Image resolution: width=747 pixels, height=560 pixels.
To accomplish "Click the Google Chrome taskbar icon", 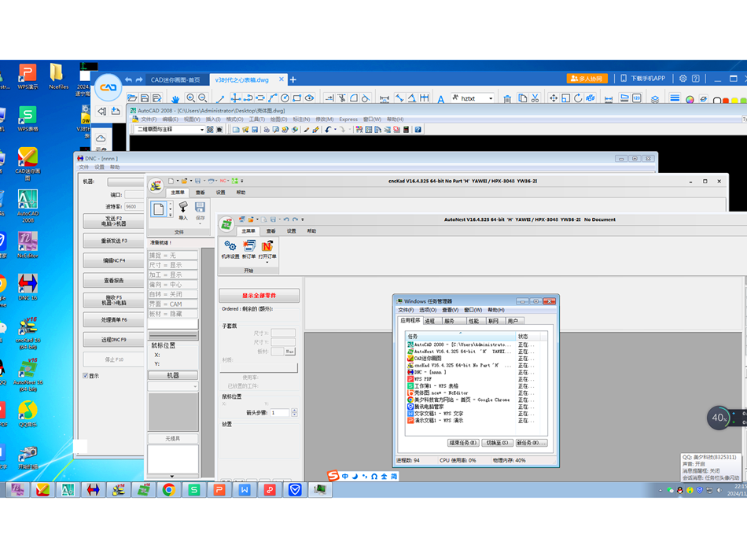I will (168, 489).
